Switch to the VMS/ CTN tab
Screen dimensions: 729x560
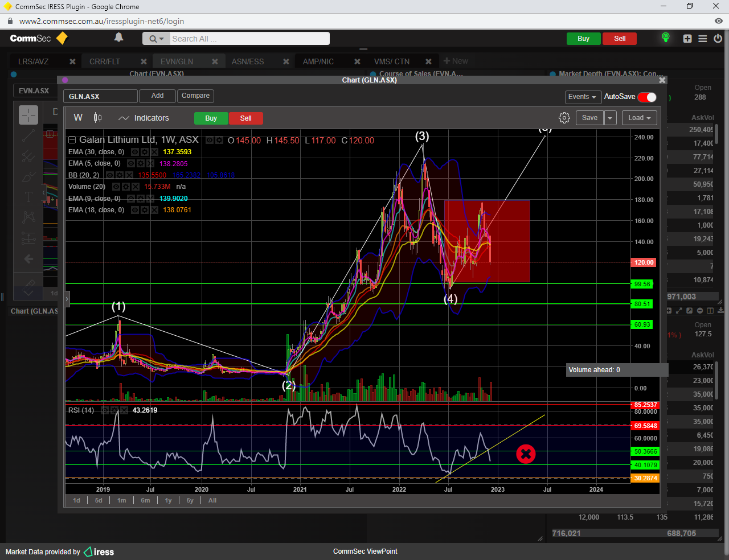[392, 61]
